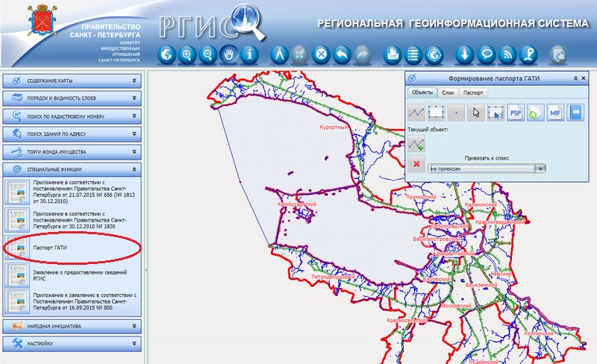Open the speech bubble comment tool
The width and height of the screenshot is (597, 364).
click(x=487, y=55)
